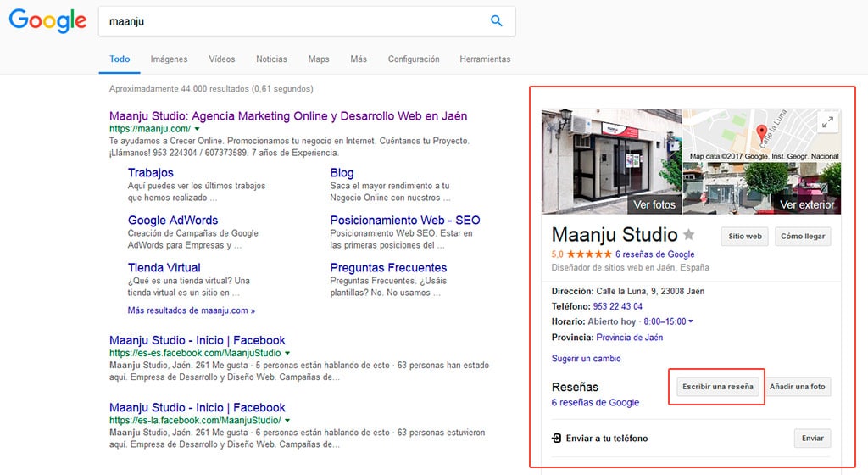Click the Sitio web button
The height and width of the screenshot is (475, 868).
[x=745, y=237]
